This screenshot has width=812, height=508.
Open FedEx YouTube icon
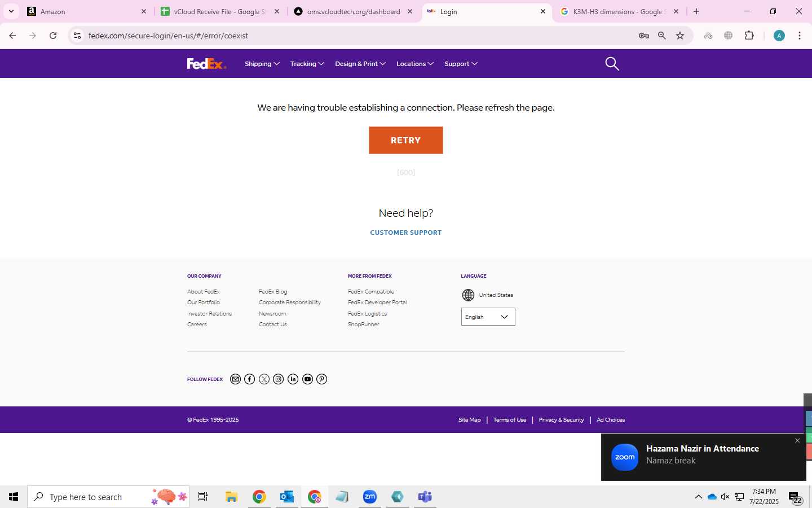point(307,379)
